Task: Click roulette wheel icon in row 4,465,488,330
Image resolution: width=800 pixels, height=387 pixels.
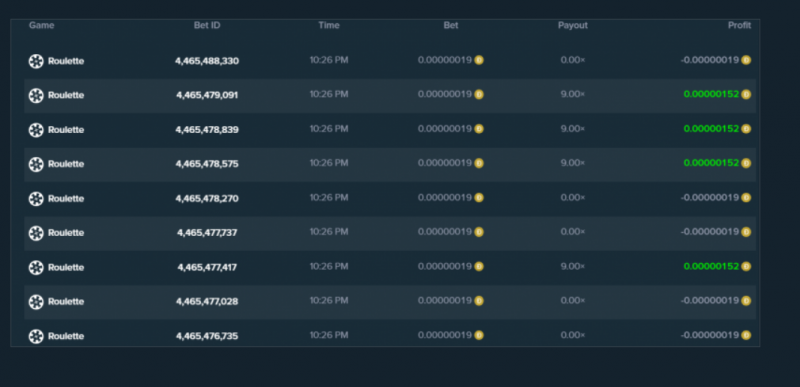Action: 36,61
